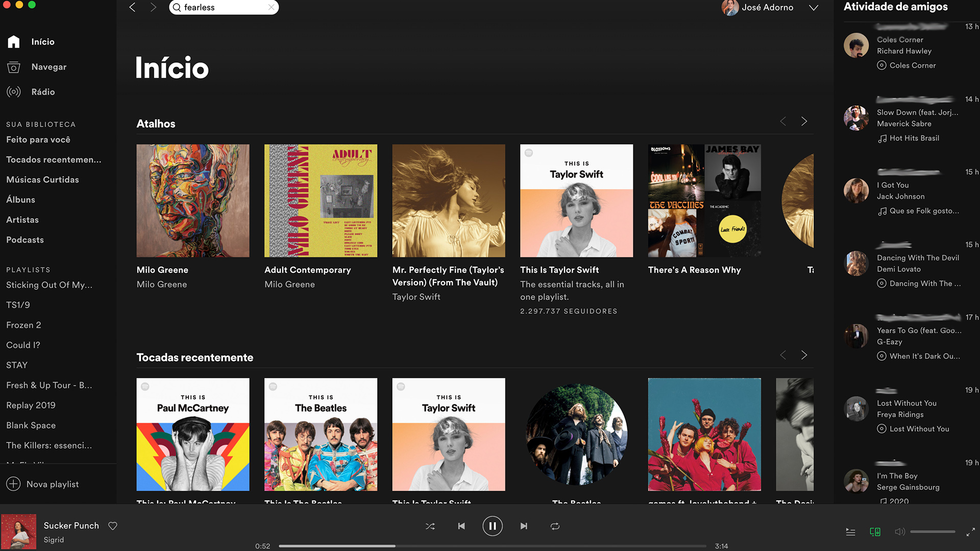The width and height of the screenshot is (980, 551).
Task: Open the Replay 2019 playlist
Action: (31, 405)
